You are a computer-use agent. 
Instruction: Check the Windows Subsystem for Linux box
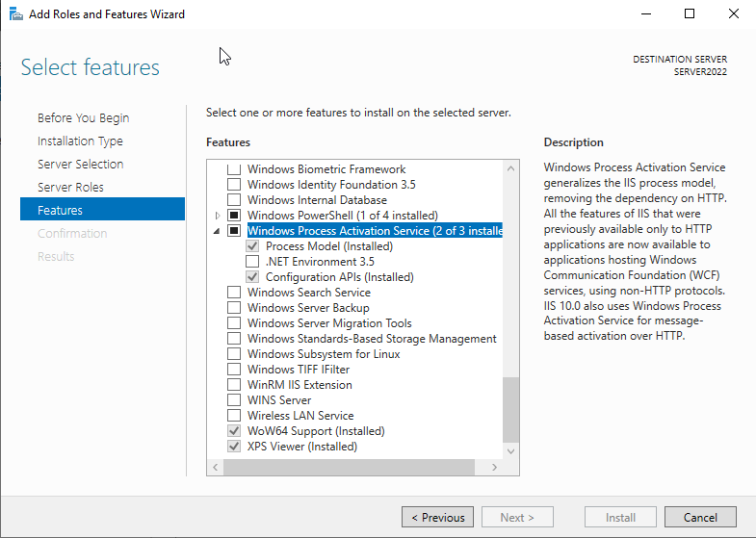[x=233, y=354]
